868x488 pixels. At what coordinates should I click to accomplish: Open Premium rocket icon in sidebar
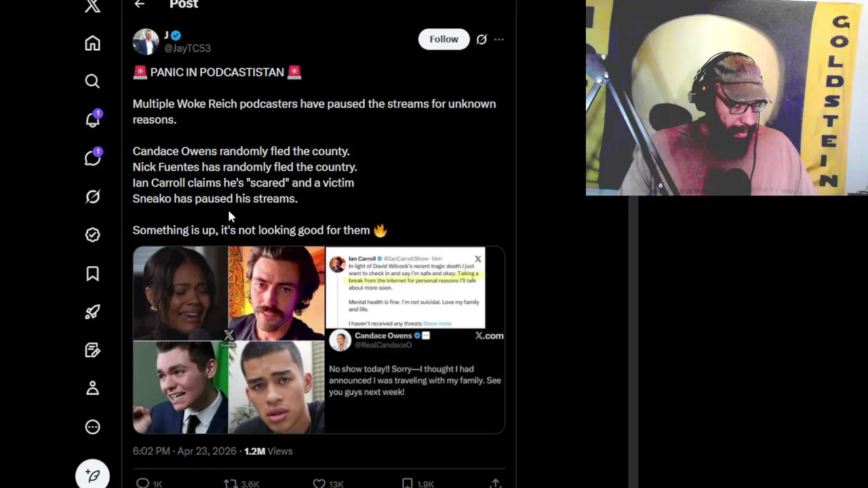coord(93,312)
